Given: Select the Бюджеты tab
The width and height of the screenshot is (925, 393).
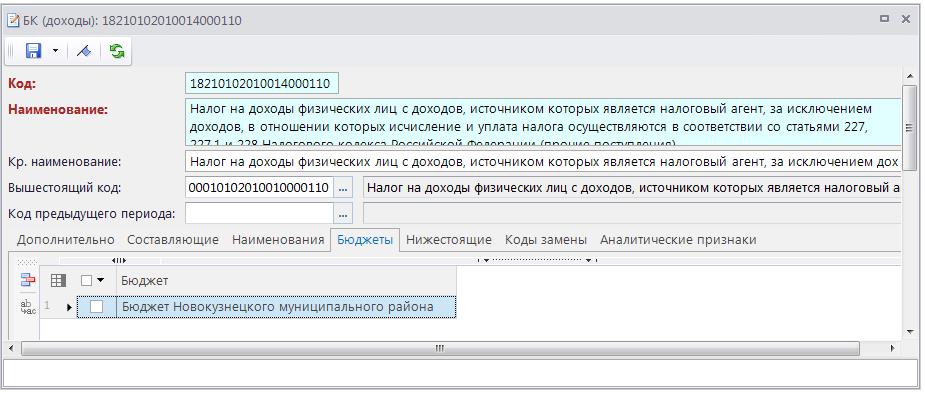Looking at the screenshot, I should tap(365, 240).
